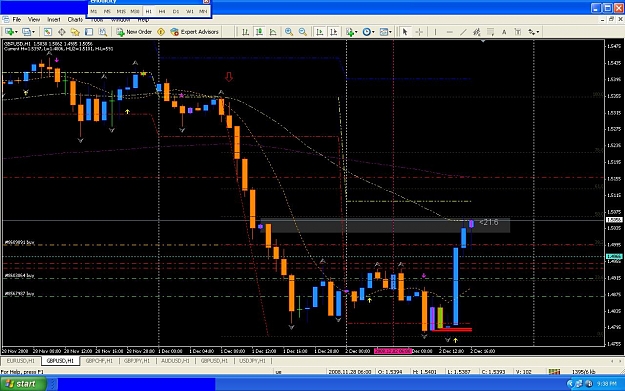
Task: Select the crosshair tool
Action: (419, 32)
